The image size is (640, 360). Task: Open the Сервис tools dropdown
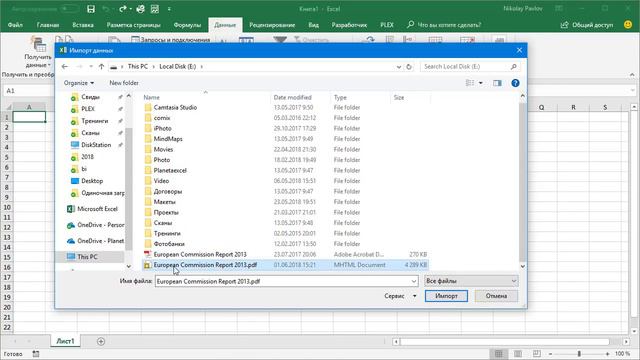400,296
